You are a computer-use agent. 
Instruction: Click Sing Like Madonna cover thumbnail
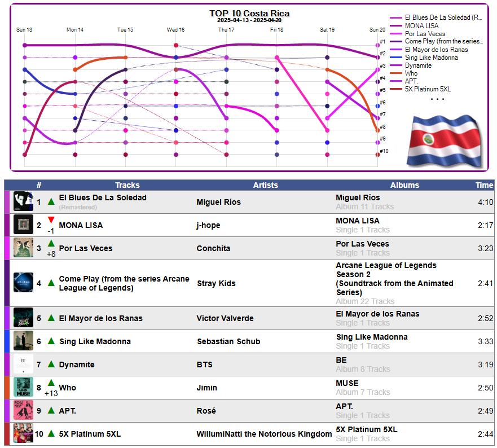click(24, 341)
